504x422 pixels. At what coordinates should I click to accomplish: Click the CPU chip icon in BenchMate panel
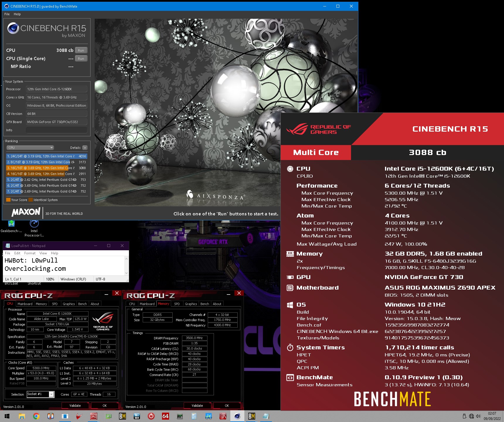[x=290, y=169]
